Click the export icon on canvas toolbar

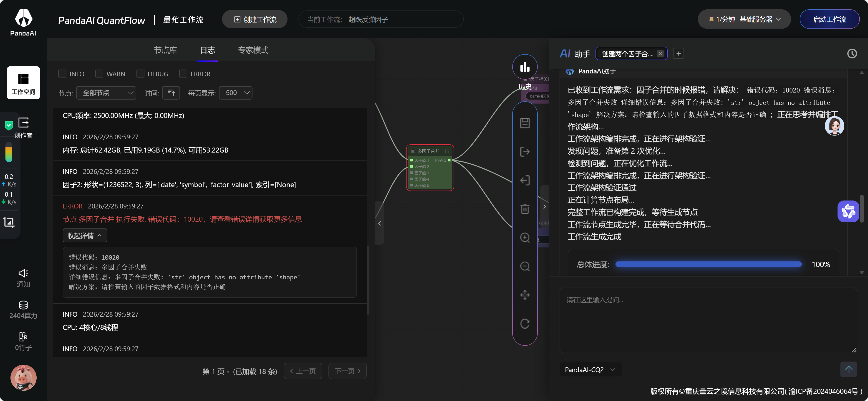click(x=525, y=151)
